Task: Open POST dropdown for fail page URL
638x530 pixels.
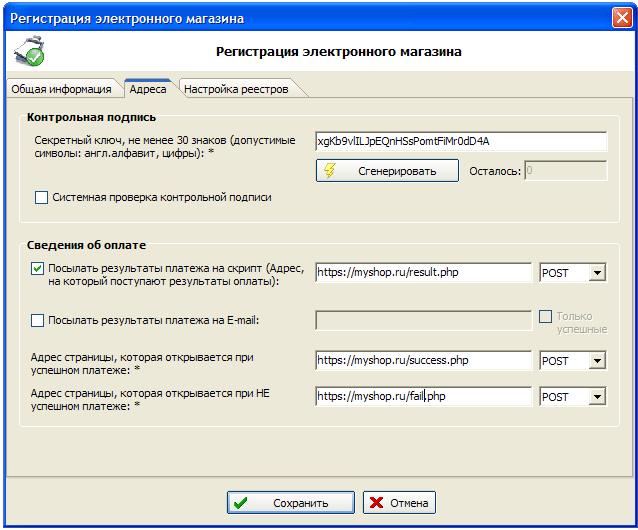Action: tap(598, 397)
